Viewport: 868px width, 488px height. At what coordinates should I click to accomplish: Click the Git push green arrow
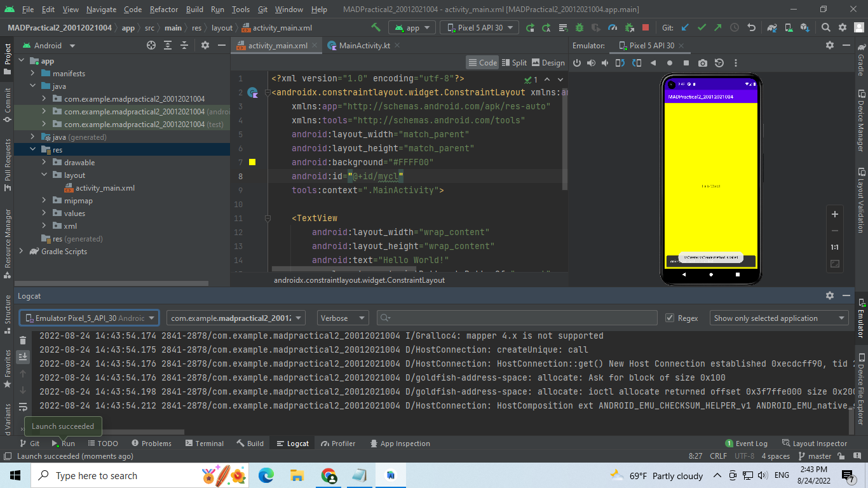(717, 28)
